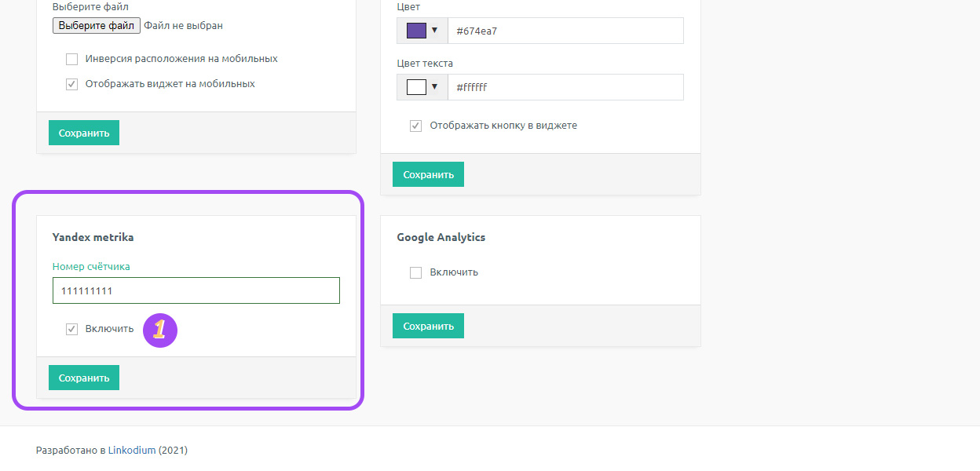Save the file upload panel settings

point(84,133)
